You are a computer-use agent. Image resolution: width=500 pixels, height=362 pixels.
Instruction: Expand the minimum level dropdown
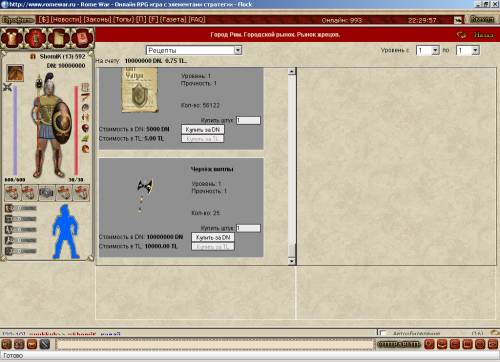click(x=428, y=50)
